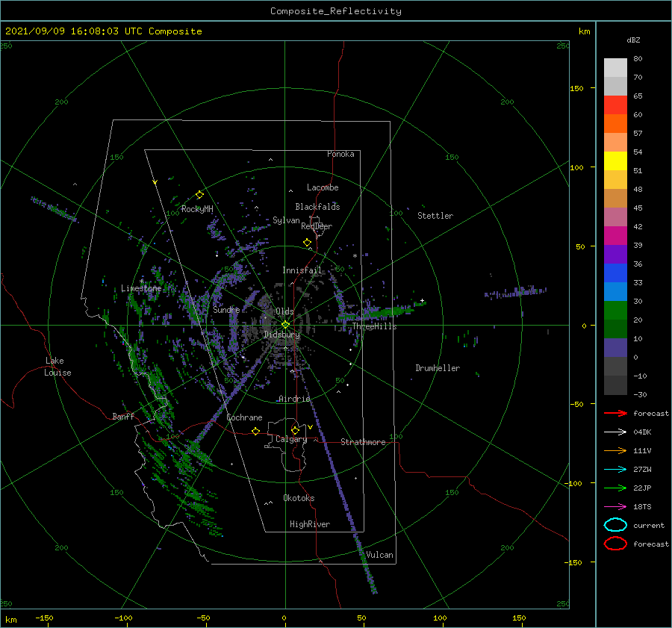Screen dimensions: 672x628
Task: Click the radar-center diamond between Olds and Didsbury
Action: click(285, 325)
